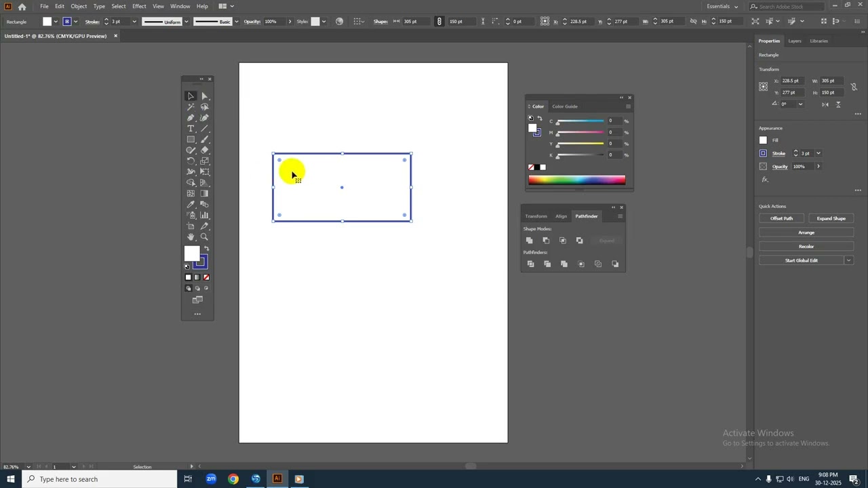
Task: Toggle constrain width and height proportions in Properties
Action: point(854,87)
